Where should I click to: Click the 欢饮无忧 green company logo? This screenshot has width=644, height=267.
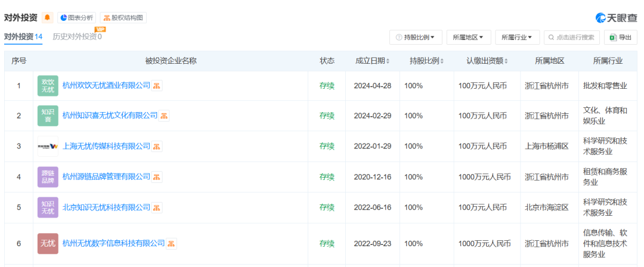pyautogui.click(x=48, y=86)
